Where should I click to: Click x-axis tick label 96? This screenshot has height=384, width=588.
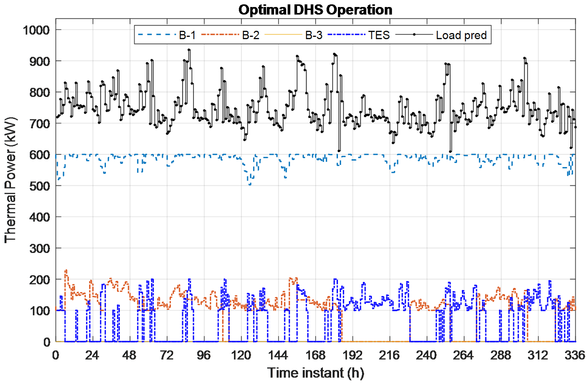[204, 355]
